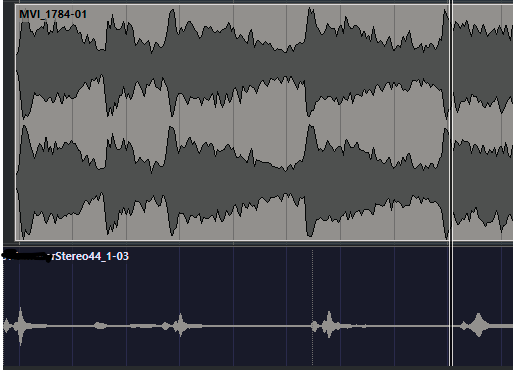Select the MVI_1784-01 upper channel waveform

point(232,63)
